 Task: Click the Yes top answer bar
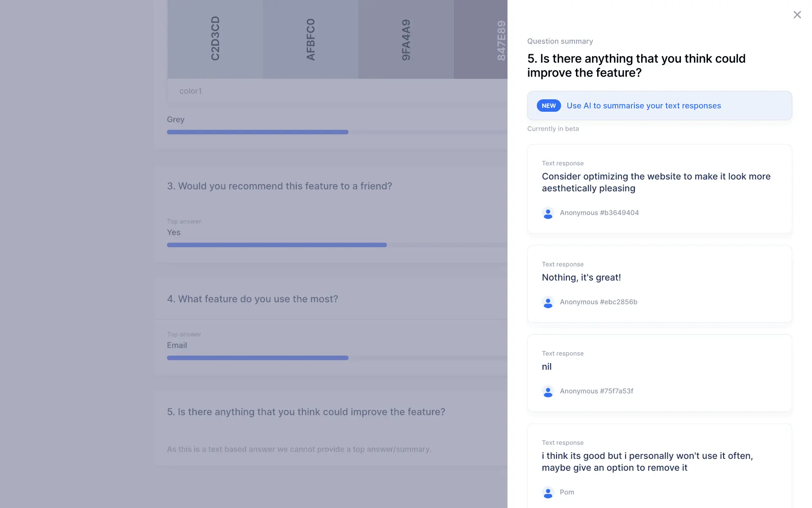pyautogui.click(x=277, y=245)
